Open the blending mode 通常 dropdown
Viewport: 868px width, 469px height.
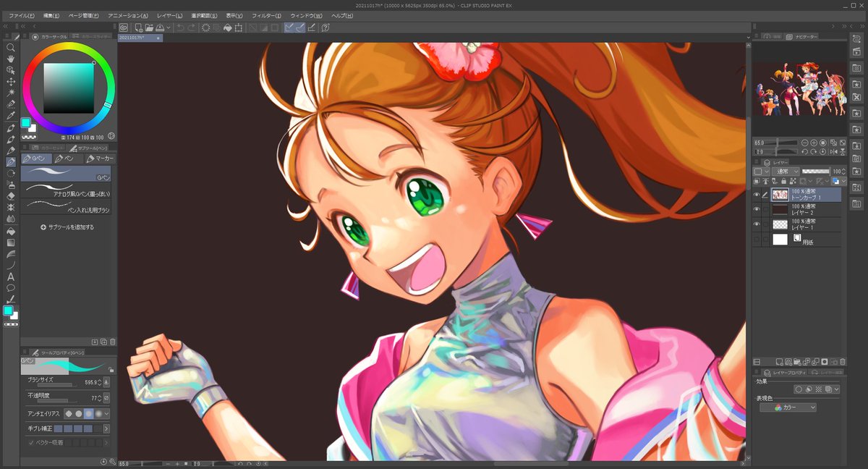785,172
